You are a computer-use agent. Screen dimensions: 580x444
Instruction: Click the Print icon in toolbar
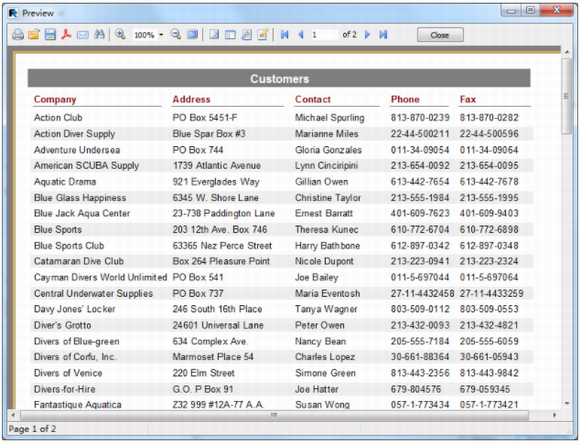(x=17, y=35)
